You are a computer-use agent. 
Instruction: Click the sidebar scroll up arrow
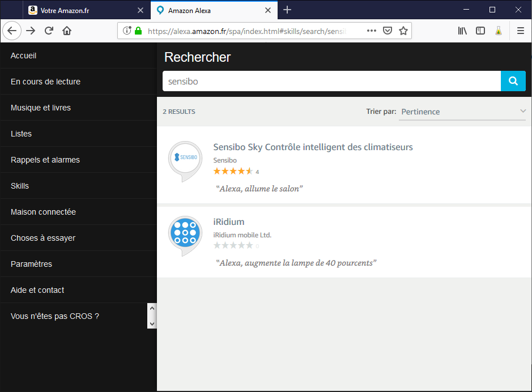click(152, 308)
